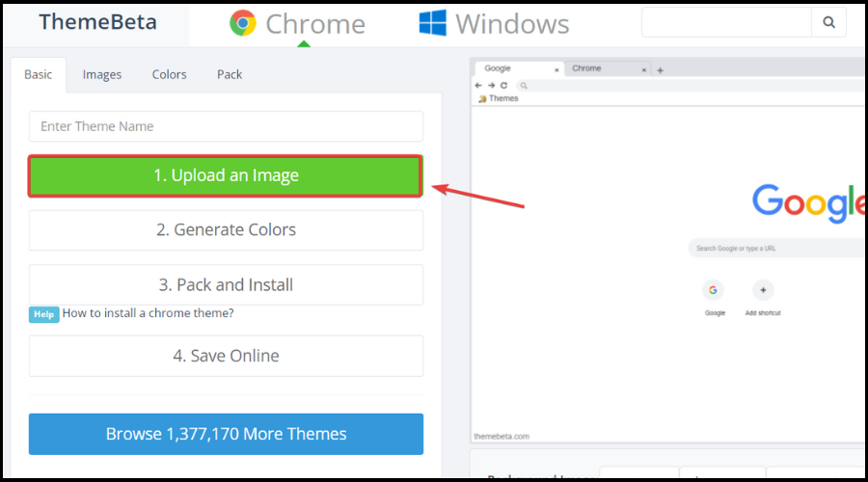
Task: Close the Google tab in preview
Action: pos(556,69)
